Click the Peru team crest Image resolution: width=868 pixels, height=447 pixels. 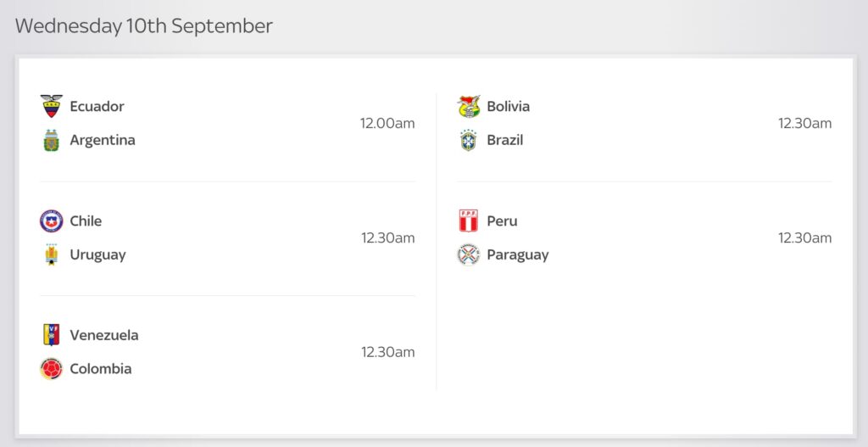click(469, 221)
